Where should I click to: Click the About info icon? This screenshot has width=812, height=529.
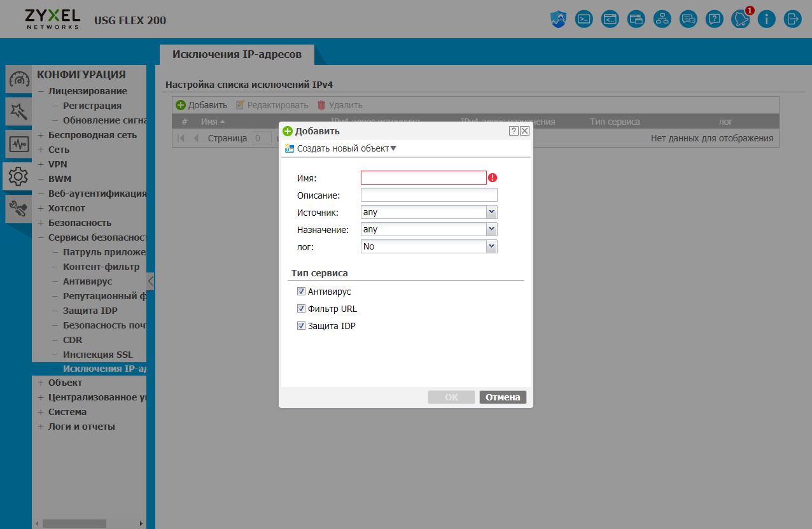(766, 19)
